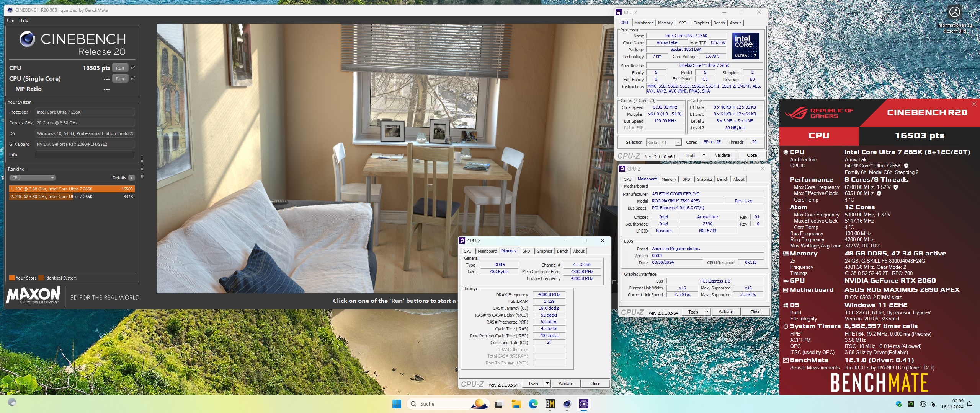The height and width of the screenshot is (413, 980).
Task: Open Tools dropdown arrow in CPU-Z CPU window
Action: pos(703,155)
